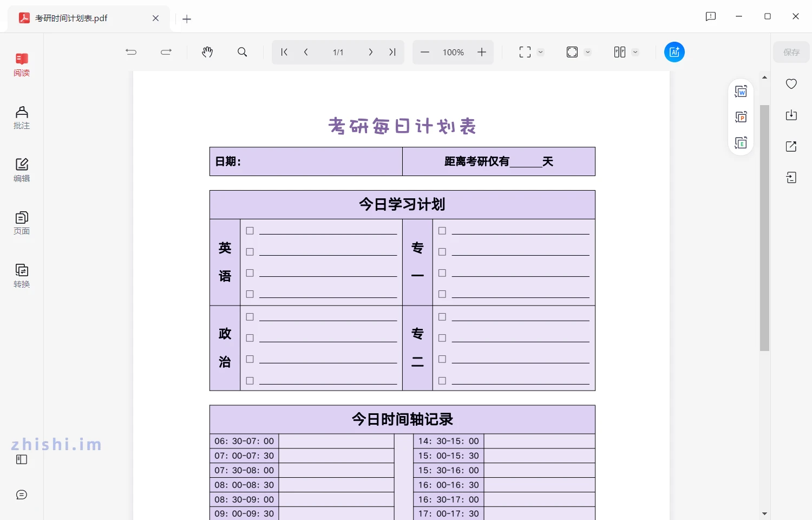Open the 批注 annotation panel

tap(22, 118)
